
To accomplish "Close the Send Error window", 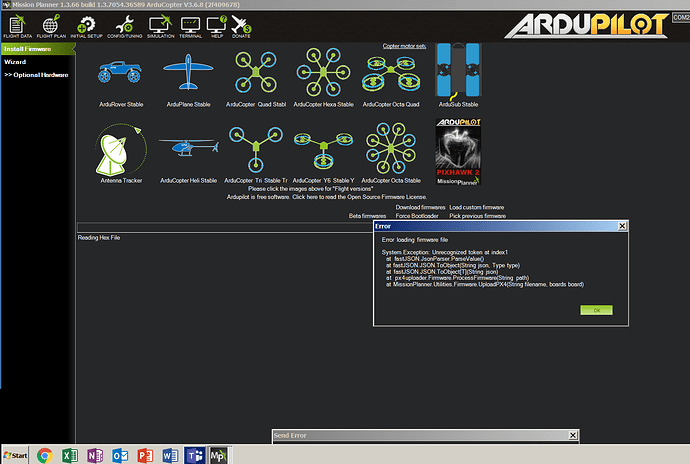I will tap(573, 435).
